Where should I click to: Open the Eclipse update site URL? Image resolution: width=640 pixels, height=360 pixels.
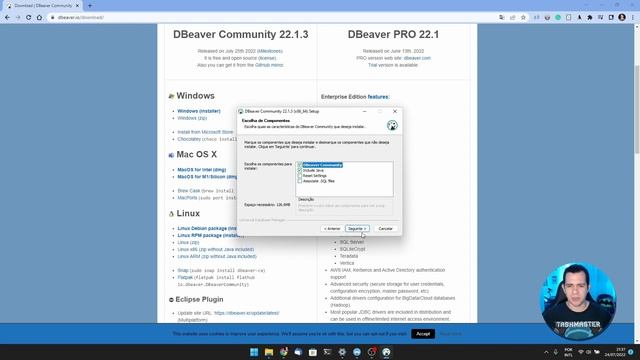point(247,313)
